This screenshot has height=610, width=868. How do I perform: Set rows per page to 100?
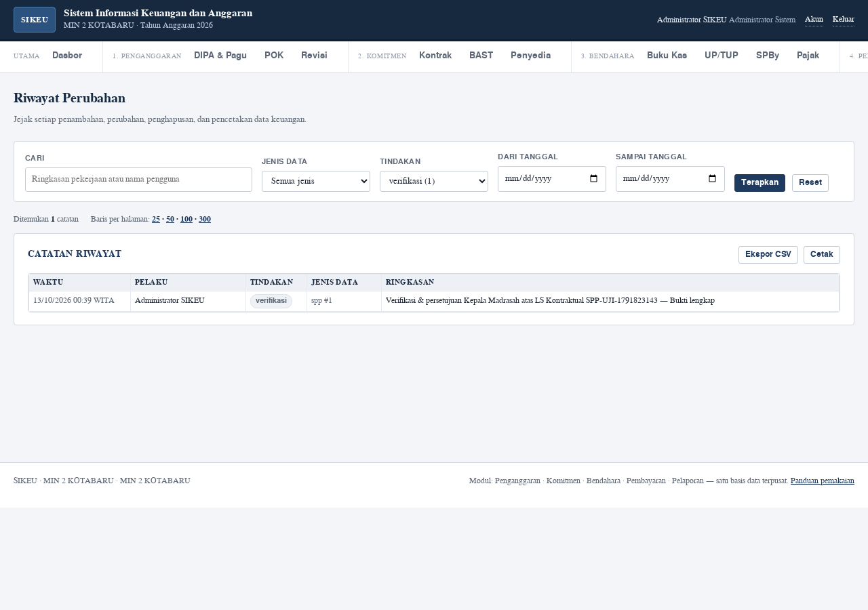(x=186, y=220)
